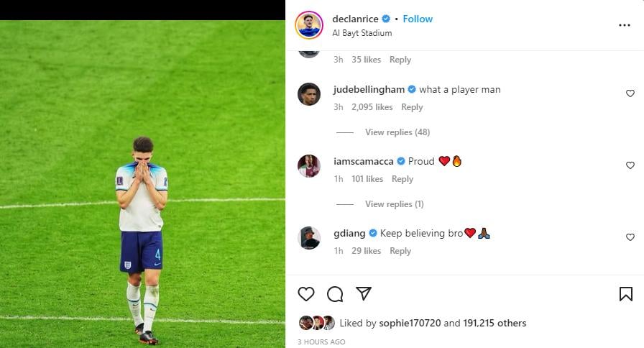This screenshot has height=348, width=644.
Task: Open declanrice profile picture story
Action: pos(309,25)
